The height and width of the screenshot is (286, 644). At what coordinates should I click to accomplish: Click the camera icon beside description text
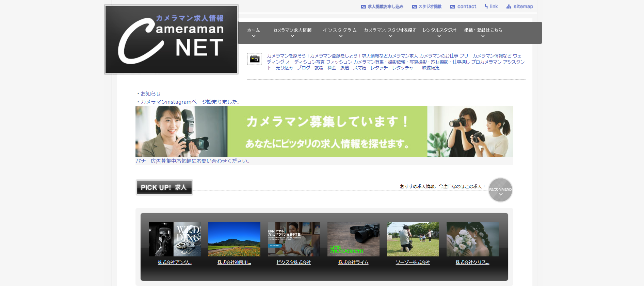pos(255,59)
